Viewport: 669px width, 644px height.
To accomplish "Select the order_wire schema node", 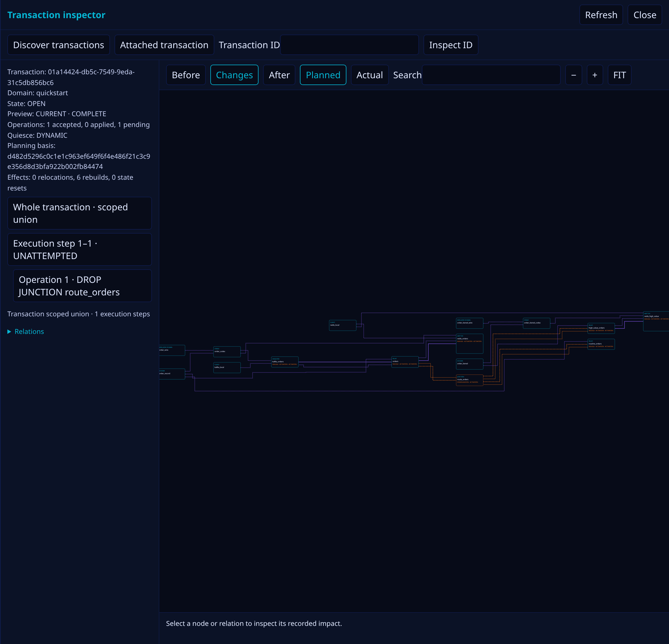I will click(x=172, y=350).
